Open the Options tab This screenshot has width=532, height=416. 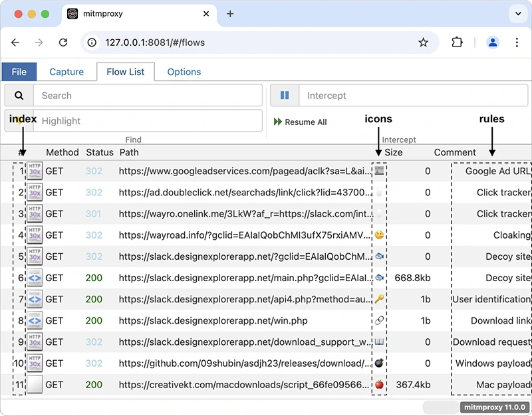[x=184, y=72]
